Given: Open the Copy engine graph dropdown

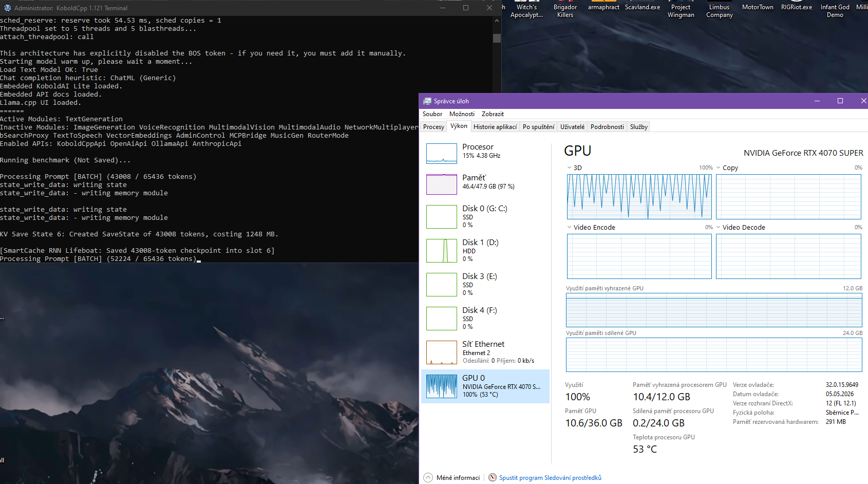Looking at the screenshot, I should point(718,167).
